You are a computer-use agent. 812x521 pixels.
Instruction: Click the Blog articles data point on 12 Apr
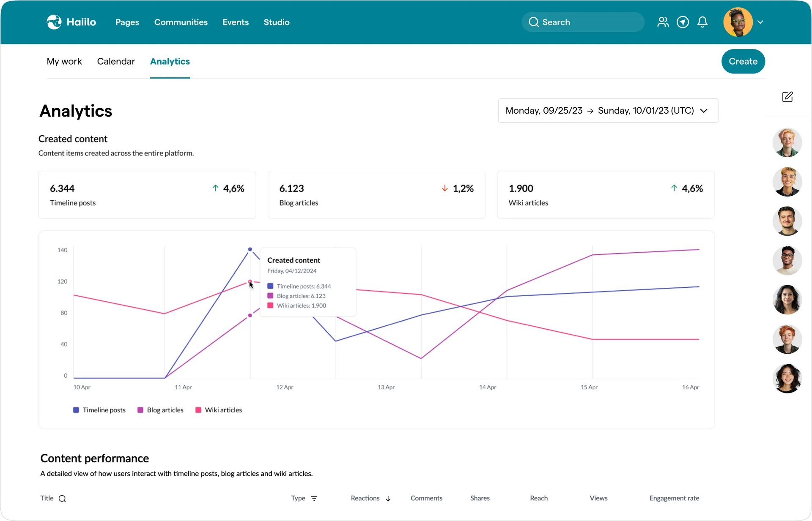click(x=250, y=315)
